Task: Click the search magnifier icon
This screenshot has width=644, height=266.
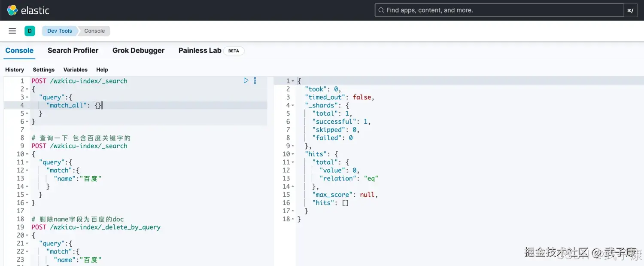Action: [x=380, y=10]
